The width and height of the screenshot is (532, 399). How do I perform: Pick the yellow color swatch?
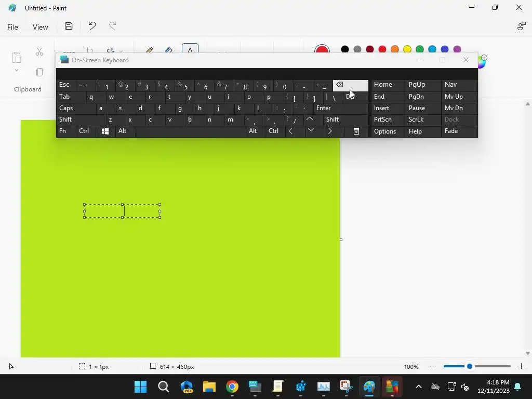coord(407,49)
